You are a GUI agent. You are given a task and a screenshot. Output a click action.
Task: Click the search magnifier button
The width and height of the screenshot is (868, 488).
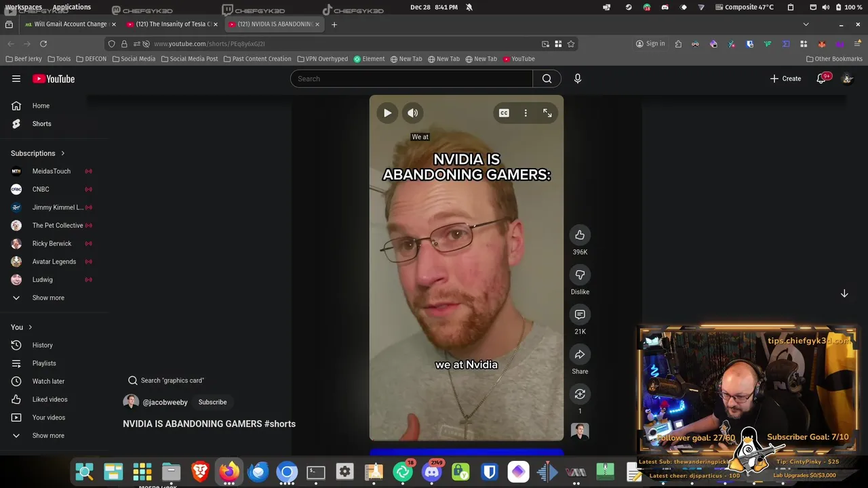pos(547,79)
